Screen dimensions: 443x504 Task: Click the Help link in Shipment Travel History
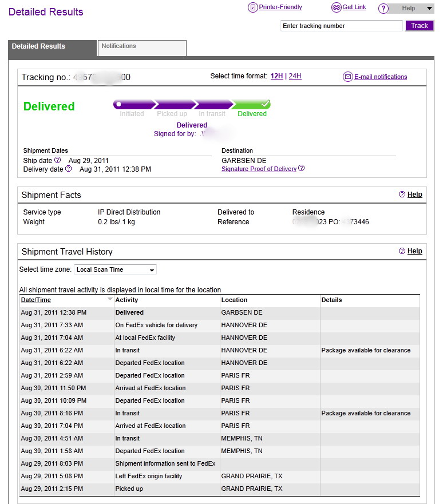point(415,251)
